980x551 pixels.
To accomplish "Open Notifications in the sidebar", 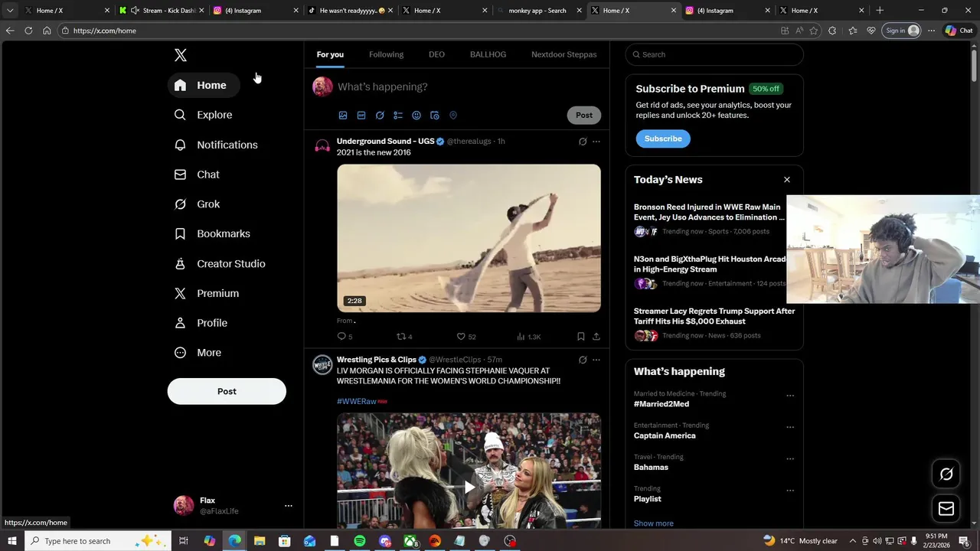I will point(217,145).
